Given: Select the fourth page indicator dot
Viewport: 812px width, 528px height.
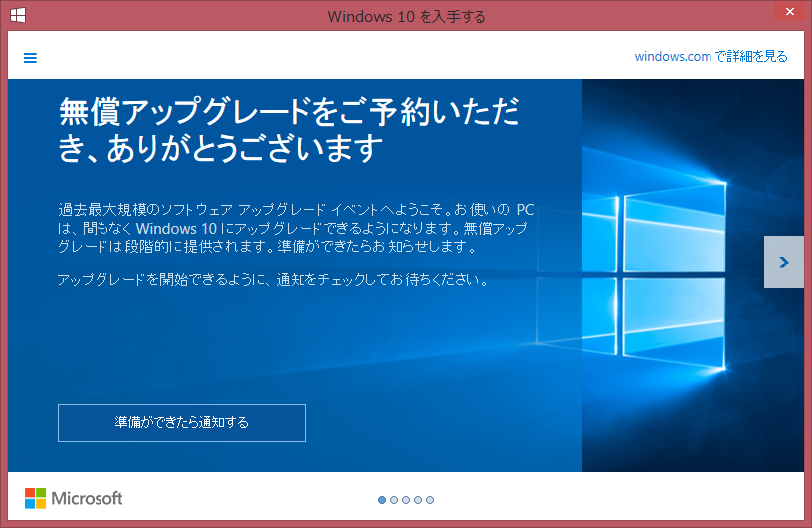Looking at the screenshot, I should [418, 500].
